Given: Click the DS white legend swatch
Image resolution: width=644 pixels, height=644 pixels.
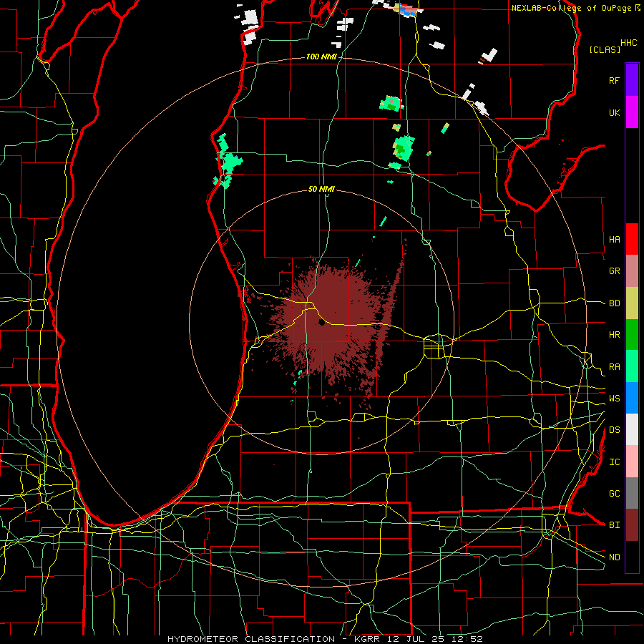Looking at the screenshot, I should pyautogui.click(x=632, y=429).
